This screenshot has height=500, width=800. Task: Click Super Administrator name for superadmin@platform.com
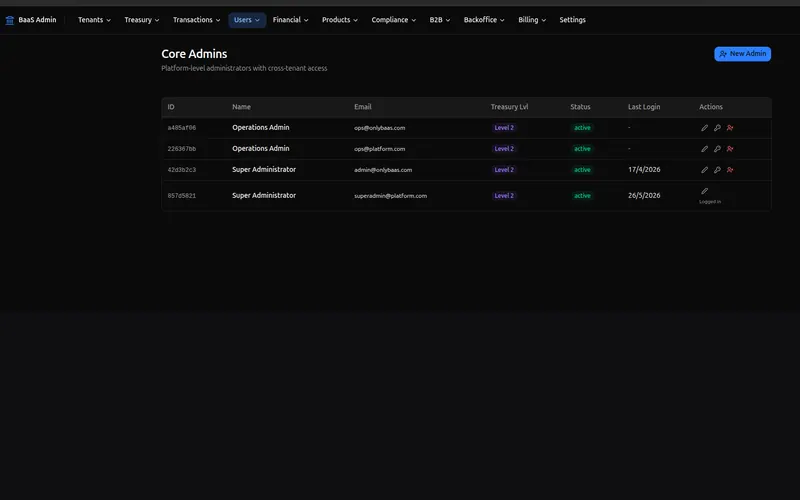(264, 195)
